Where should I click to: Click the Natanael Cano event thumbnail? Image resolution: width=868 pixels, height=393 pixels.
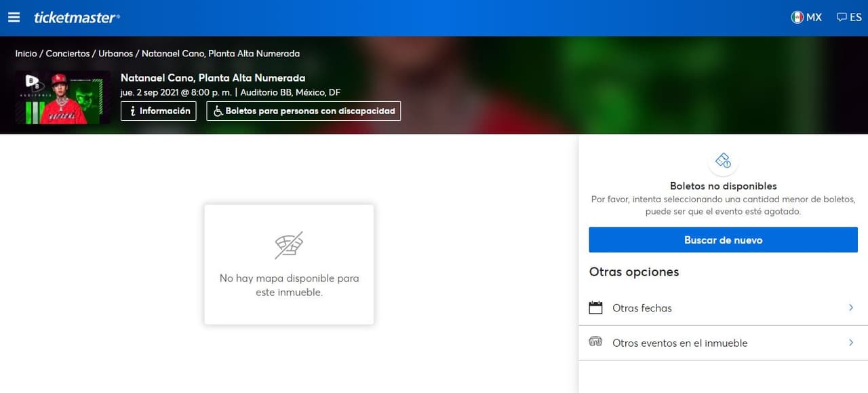[62, 97]
